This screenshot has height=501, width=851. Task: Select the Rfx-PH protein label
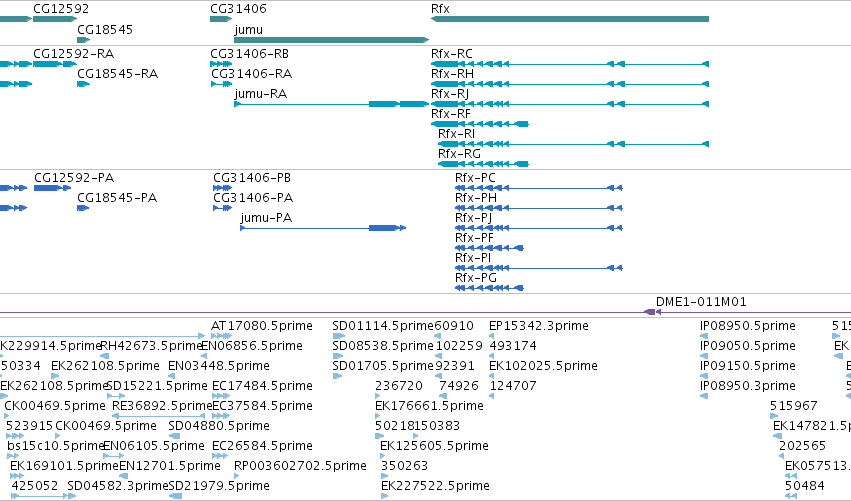(476, 198)
